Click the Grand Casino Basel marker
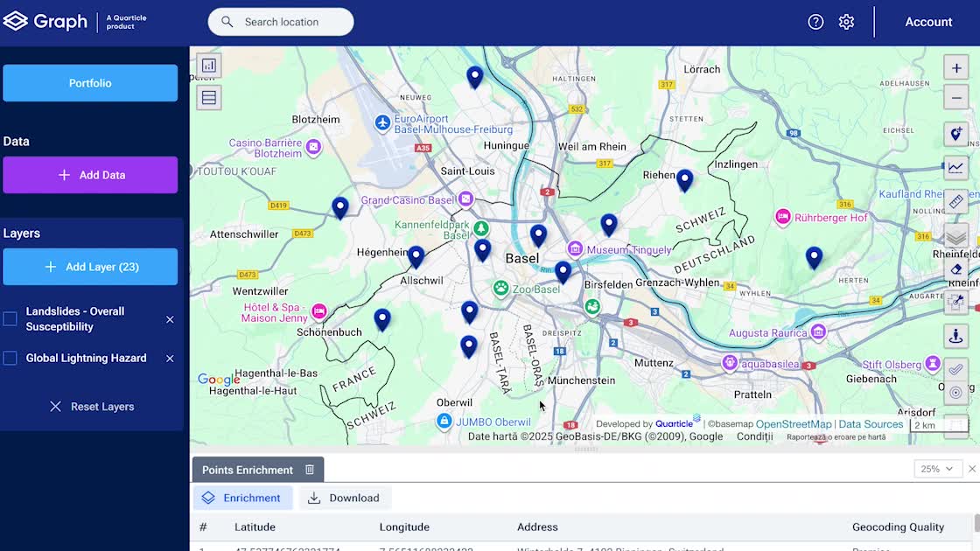The image size is (980, 551). coord(465,199)
